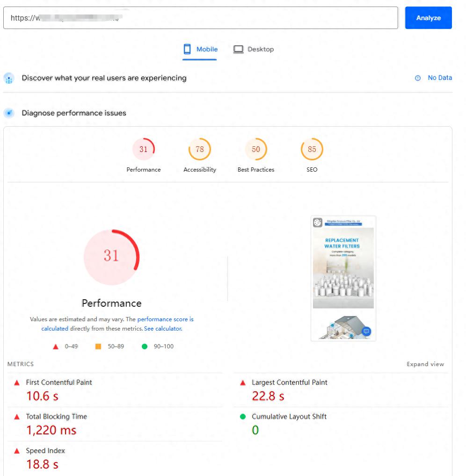This screenshot has height=476, width=466.
Task: Click the No Data info icon
Action: [x=418, y=78]
